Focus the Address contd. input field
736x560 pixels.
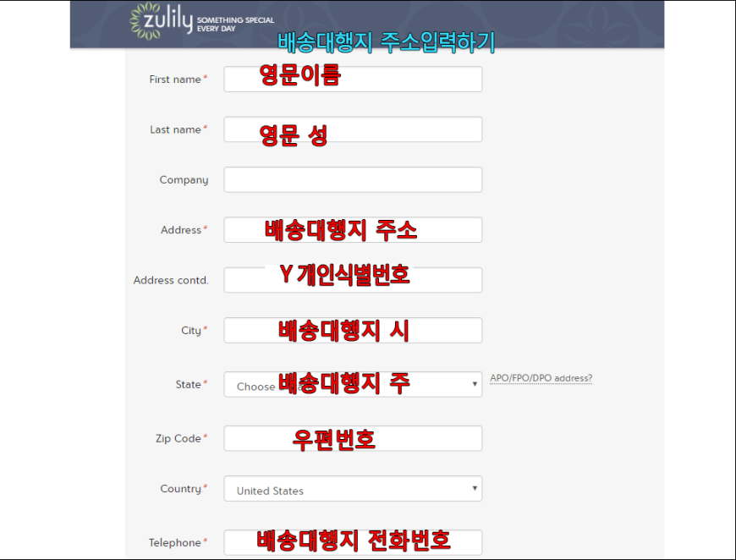(x=353, y=280)
